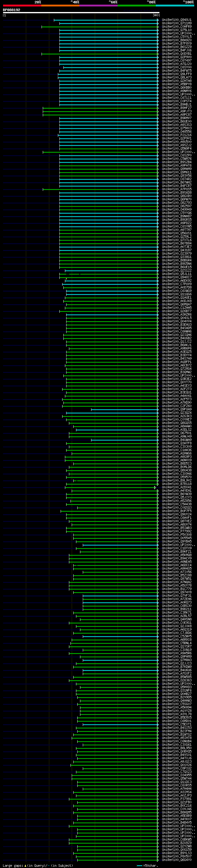Open hit UniRef100_C0PST4
This screenshot has height=868, width=197.
[x=176, y=101]
